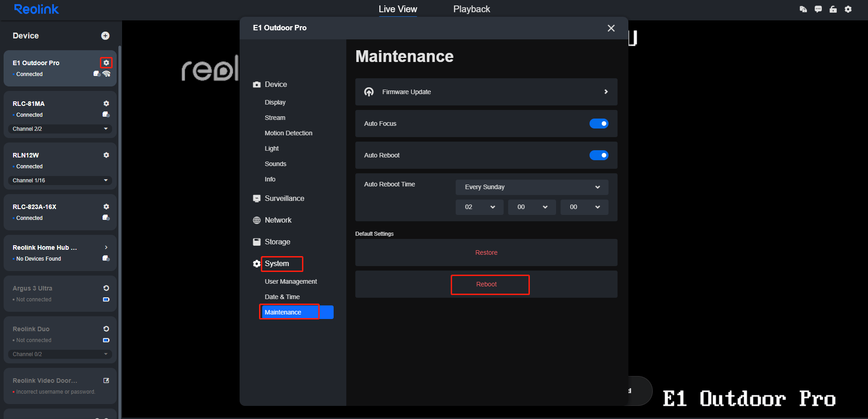Image resolution: width=868 pixels, height=419 pixels.
Task: Click the unlock padlock icon in top bar
Action: point(833,9)
